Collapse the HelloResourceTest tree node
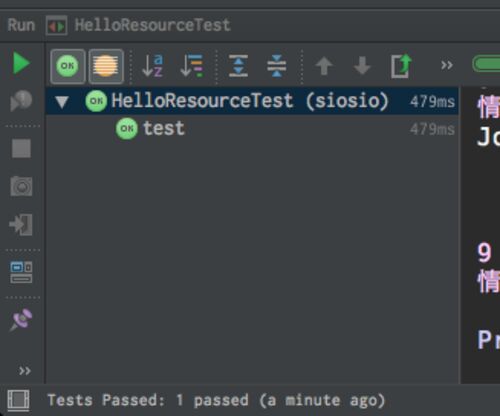500x416 pixels. click(x=62, y=102)
